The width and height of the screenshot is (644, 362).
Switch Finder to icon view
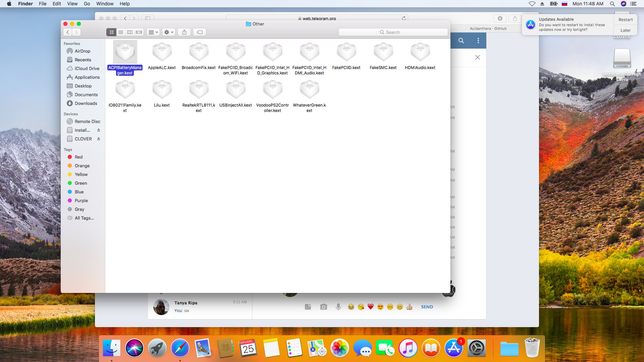[112, 32]
